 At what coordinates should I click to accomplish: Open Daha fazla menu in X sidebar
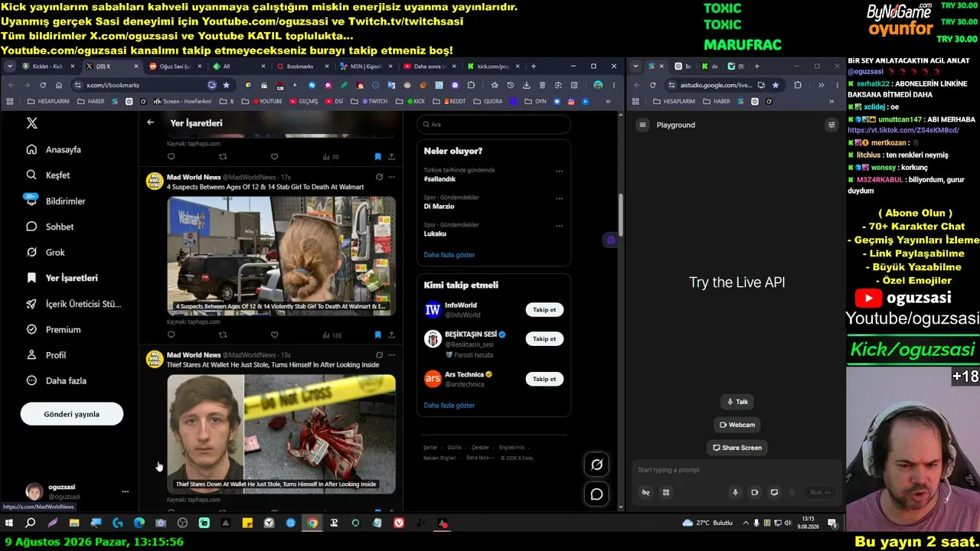click(x=56, y=381)
